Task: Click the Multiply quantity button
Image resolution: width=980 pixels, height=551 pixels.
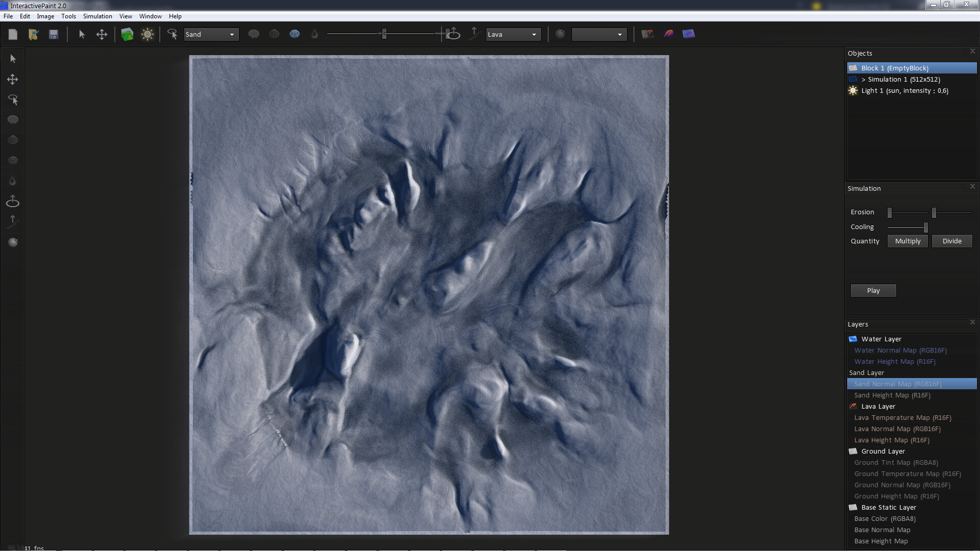Action: [906, 241]
